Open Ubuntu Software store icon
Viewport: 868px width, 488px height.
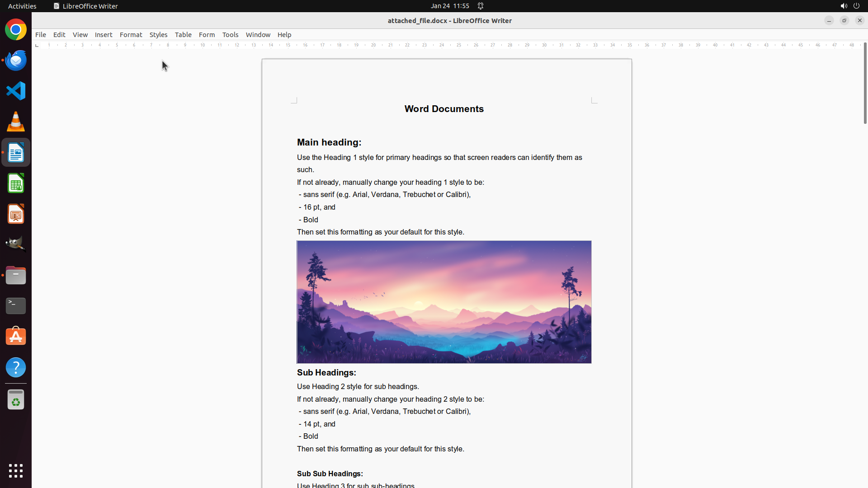(16, 337)
